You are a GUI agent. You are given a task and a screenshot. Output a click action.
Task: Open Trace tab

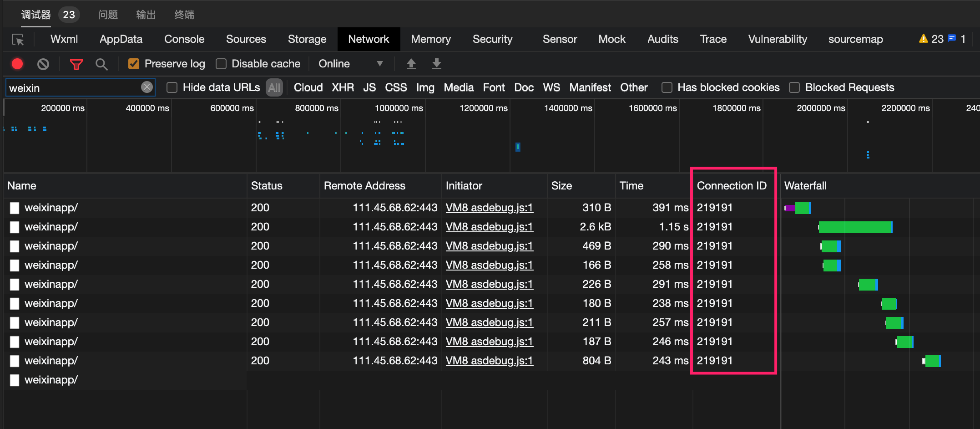tap(713, 39)
